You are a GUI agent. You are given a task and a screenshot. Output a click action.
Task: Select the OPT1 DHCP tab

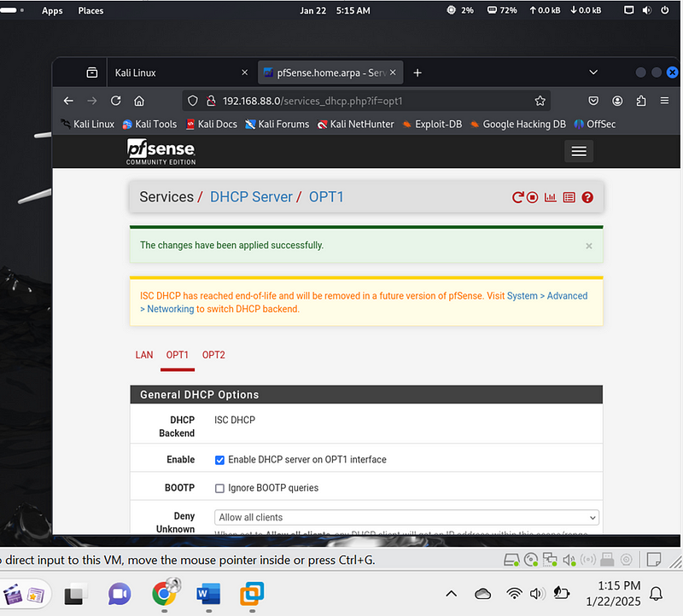[178, 355]
